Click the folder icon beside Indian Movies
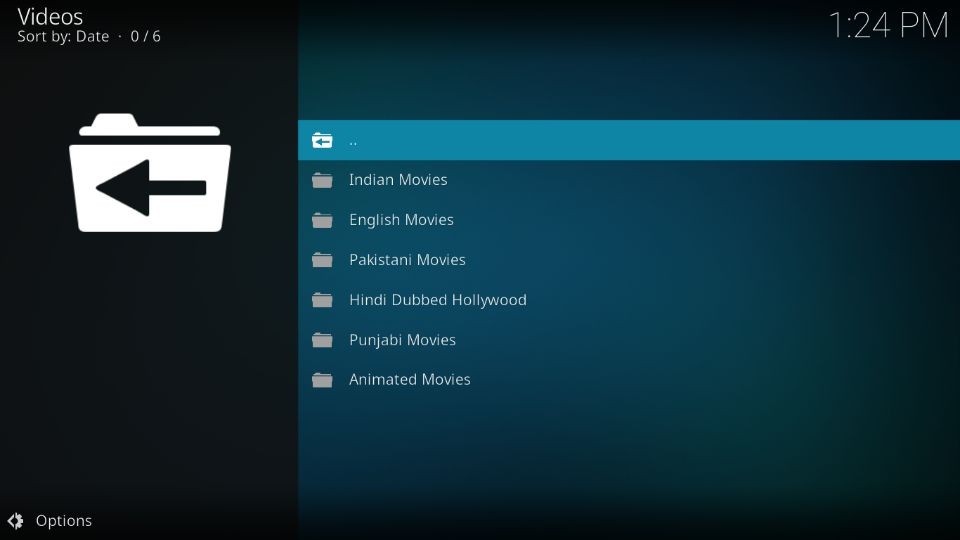 coord(322,181)
